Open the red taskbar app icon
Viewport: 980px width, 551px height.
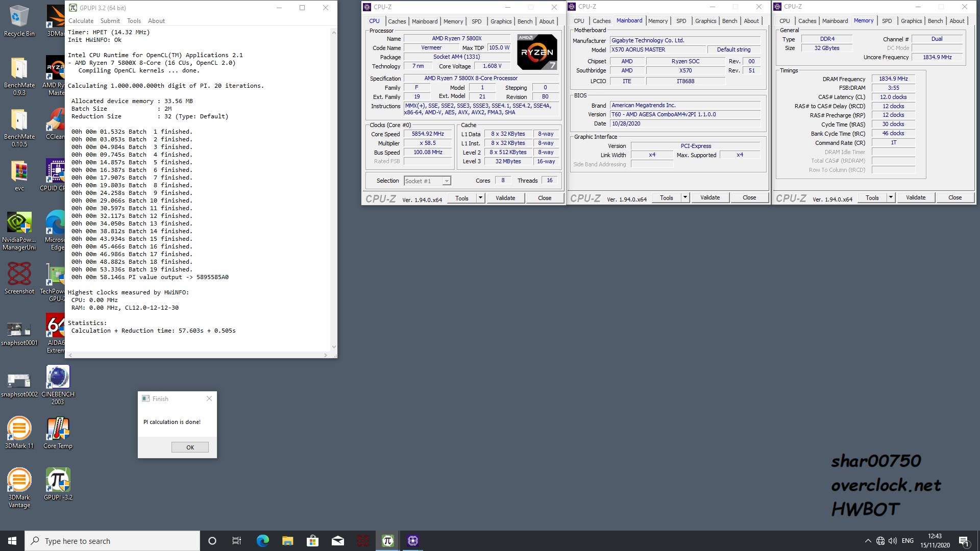pyautogui.click(x=363, y=541)
